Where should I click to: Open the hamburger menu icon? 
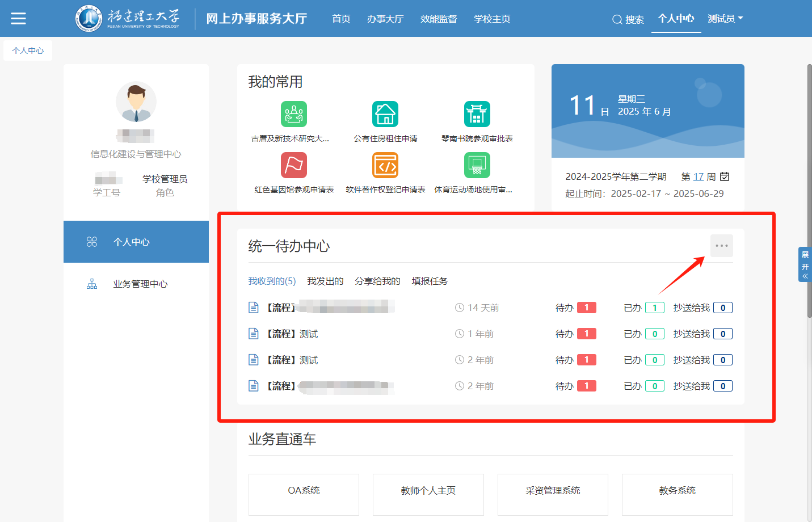point(18,19)
